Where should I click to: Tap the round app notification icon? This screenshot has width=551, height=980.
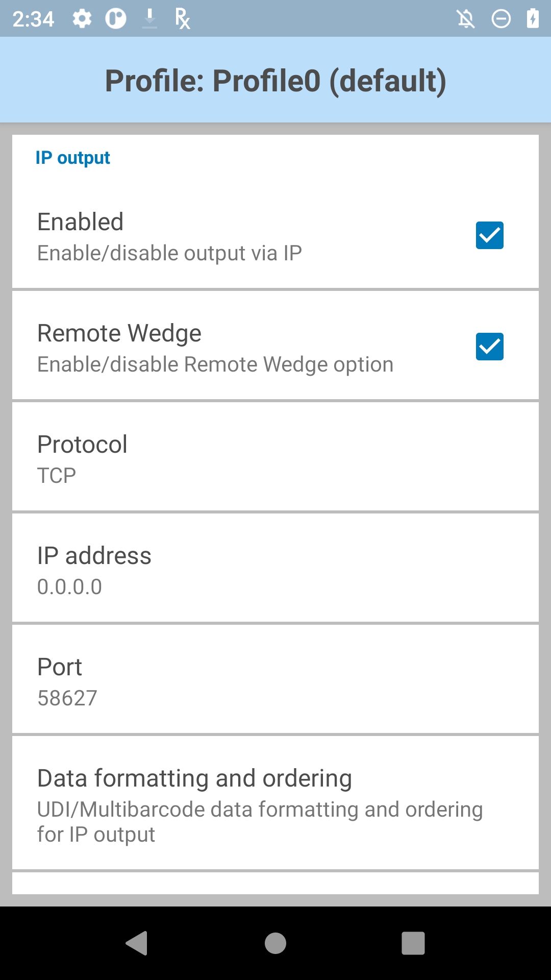(x=116, y=19)
